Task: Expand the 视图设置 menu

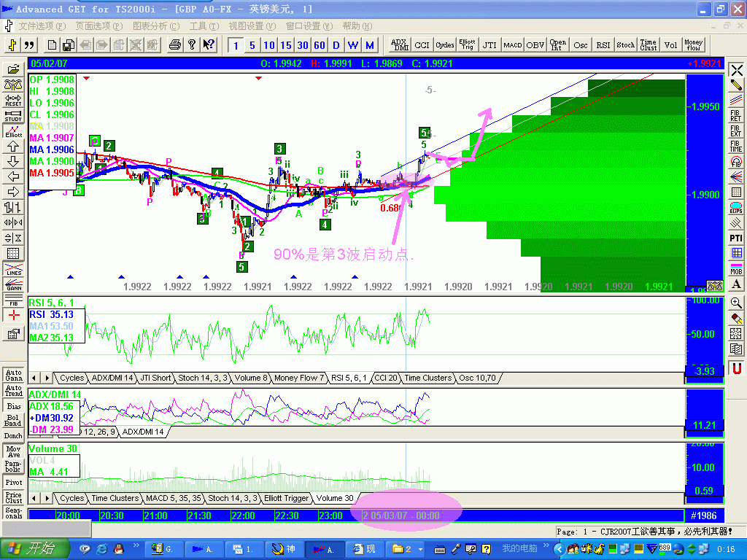Action: pos(250,26)
